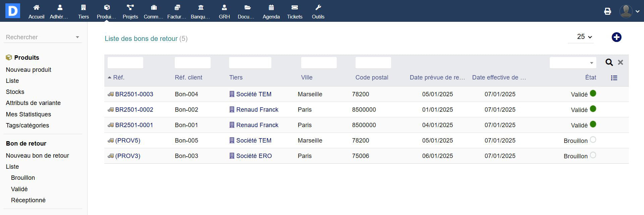Open the Outils wrench icon

coord(318,8)
